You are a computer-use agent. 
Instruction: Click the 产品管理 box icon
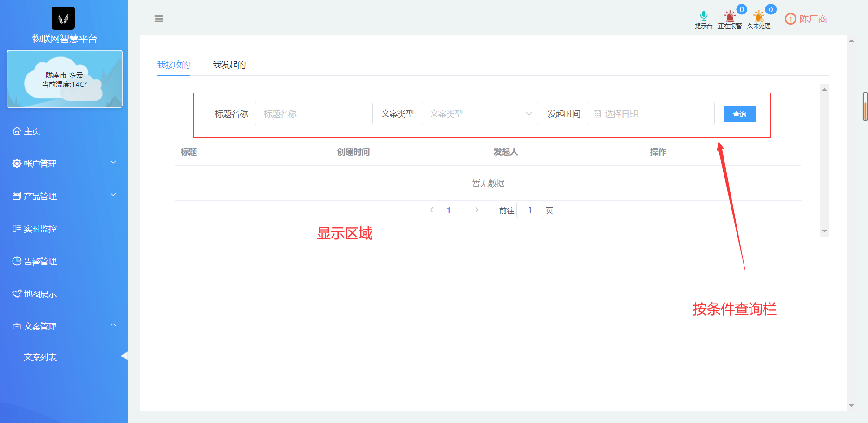click(x=17, y=196)
